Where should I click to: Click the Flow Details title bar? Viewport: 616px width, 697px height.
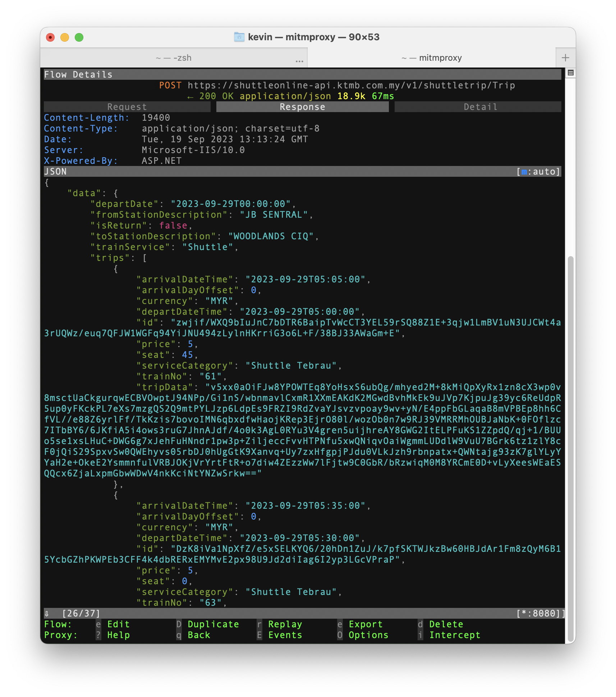(x=302, y=74)
